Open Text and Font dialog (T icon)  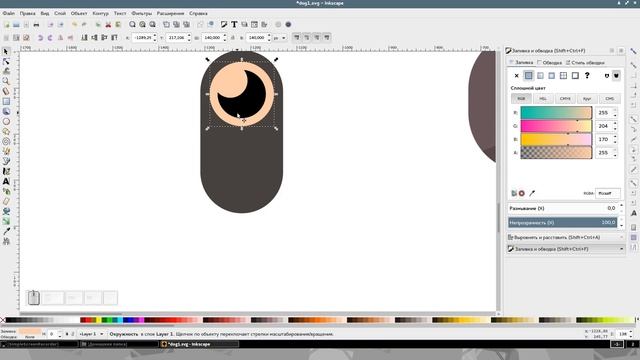click(x=234, y=24)
